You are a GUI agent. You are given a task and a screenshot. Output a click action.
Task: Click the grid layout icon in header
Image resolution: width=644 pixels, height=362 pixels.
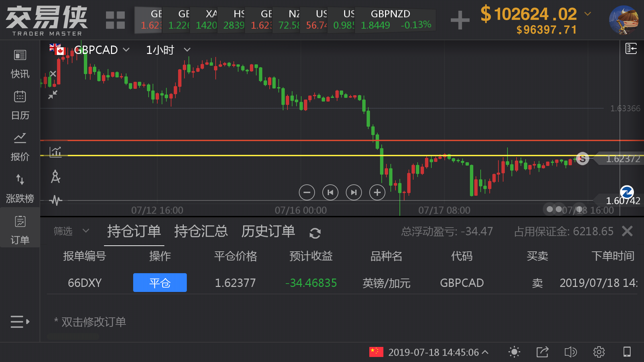(115, 20)
